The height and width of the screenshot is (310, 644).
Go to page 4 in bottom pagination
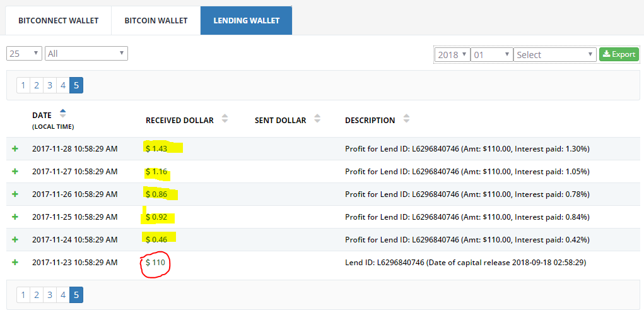click(x=63, y=295)
